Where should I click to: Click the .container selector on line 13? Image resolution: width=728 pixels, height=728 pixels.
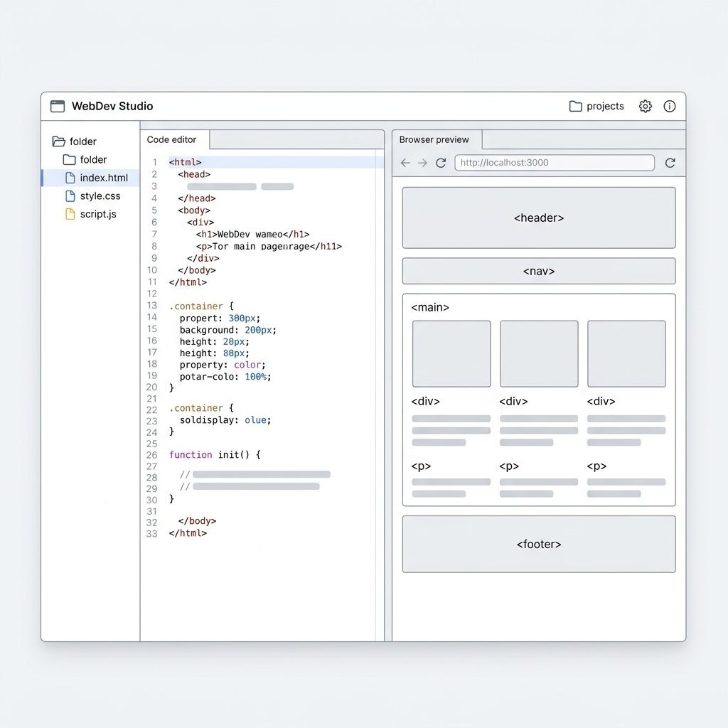(x=196, y=306)
